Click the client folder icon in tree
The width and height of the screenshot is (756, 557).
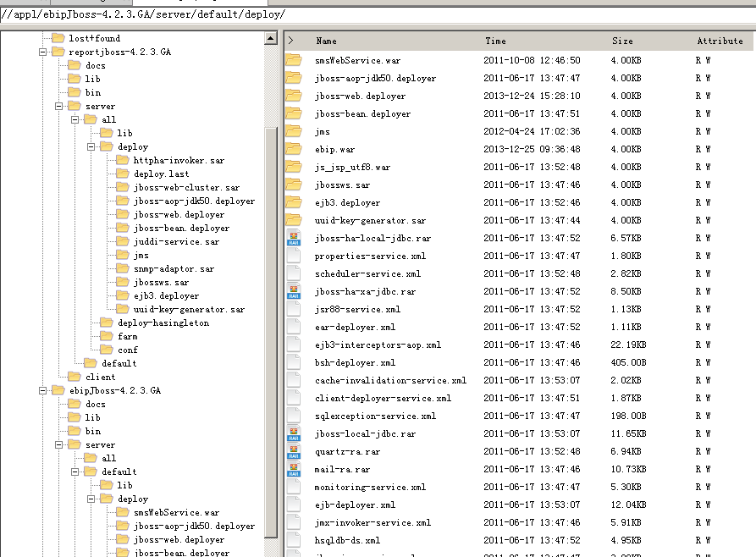tap(74, 376)
